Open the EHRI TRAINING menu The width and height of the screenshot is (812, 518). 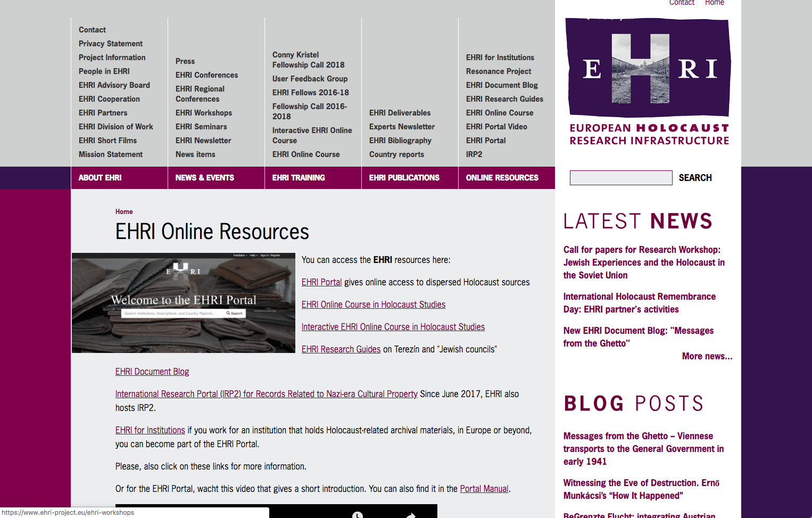point(313,178)
